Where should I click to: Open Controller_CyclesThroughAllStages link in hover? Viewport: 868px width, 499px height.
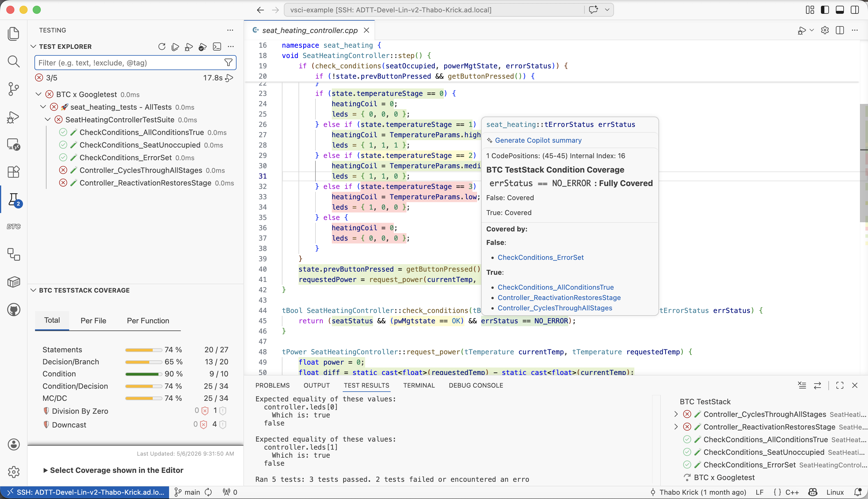(x=555, y=308)
